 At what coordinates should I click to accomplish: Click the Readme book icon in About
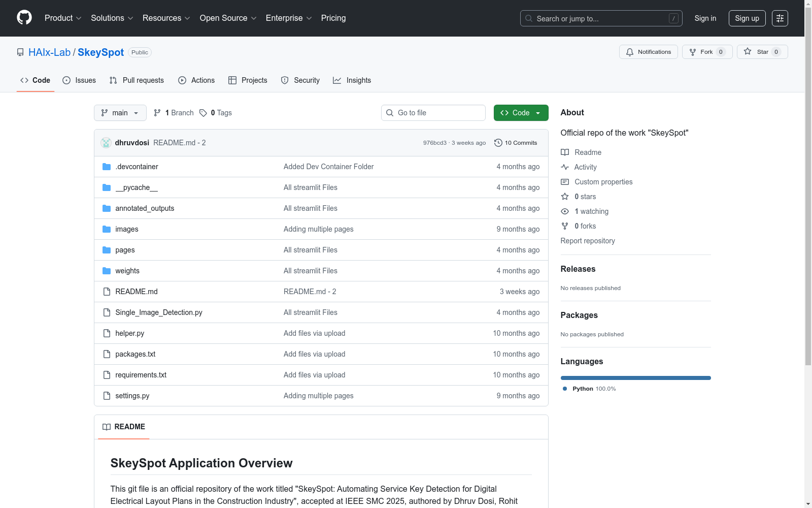(565, 152)
